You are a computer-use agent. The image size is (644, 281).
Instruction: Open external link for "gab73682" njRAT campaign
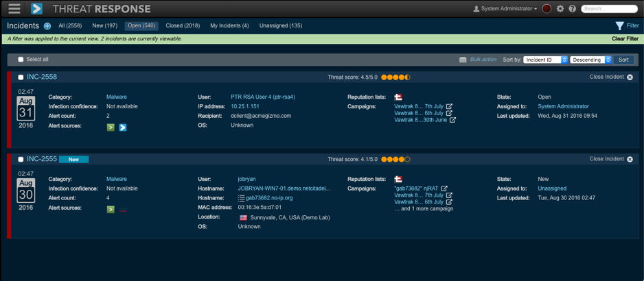444,188
